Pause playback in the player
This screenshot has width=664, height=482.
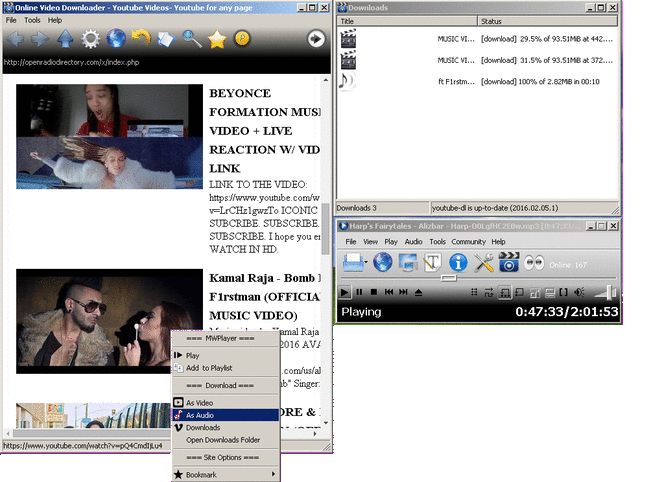[x=360, y=292]
